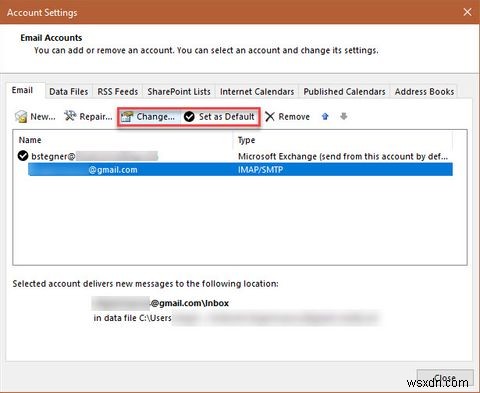Switch to the Email tab

point(22,90)
